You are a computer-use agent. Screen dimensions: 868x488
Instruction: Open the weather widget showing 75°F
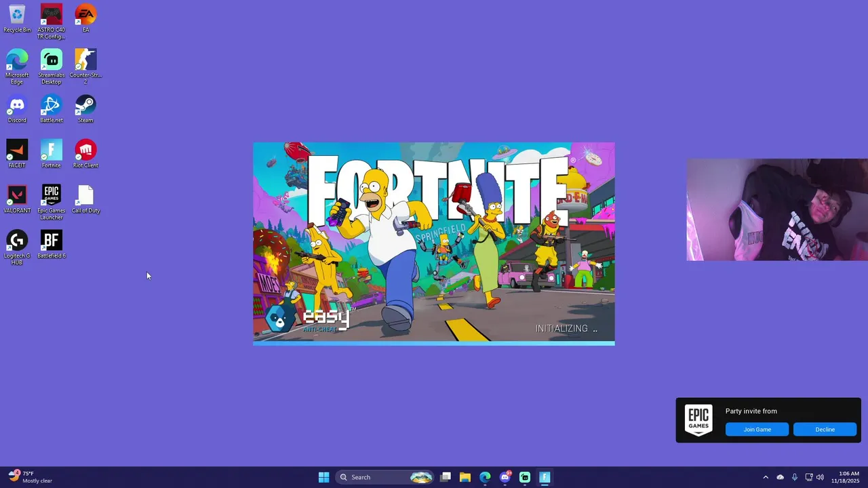[30, 477]
